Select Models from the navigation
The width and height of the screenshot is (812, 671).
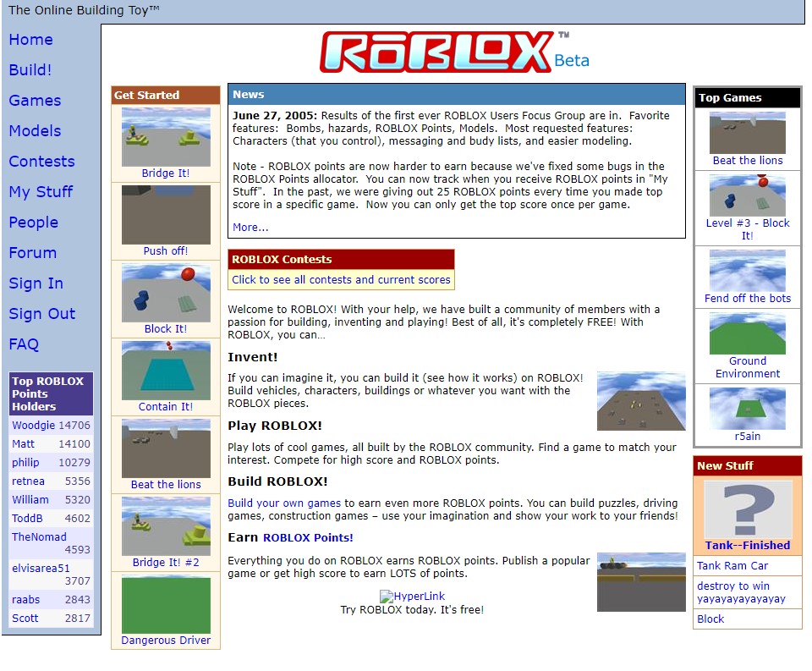[x=35, y=131]
